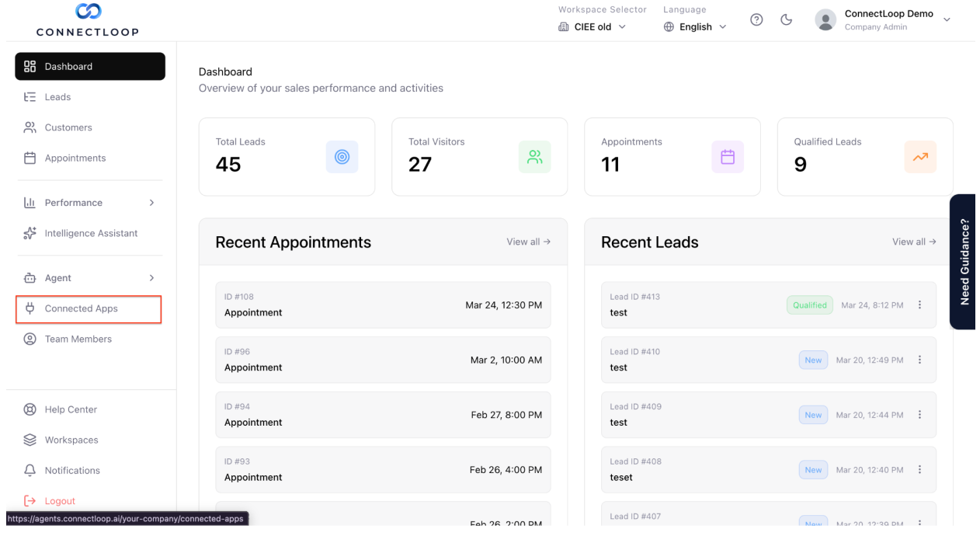The height and width of the screenshot is (543, 980).
Task: Open appointment ID #96 row
Action: [x=383, y=360]
